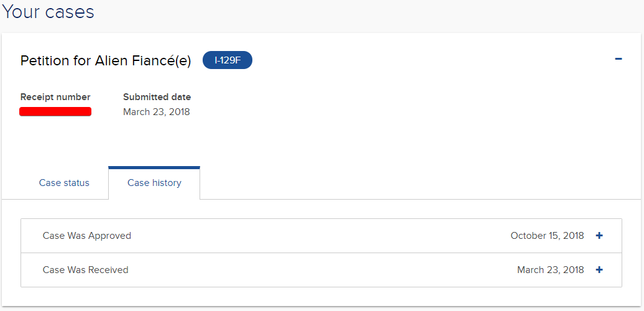The height and width of the screenshot is (311, 644).
Task: Click the October 15, 2018 approval date
Action: click(547, 236)
